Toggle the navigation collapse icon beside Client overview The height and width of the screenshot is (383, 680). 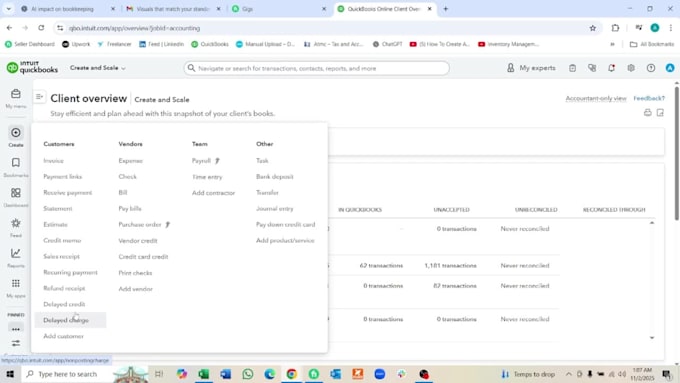click(x=39, y=97)
